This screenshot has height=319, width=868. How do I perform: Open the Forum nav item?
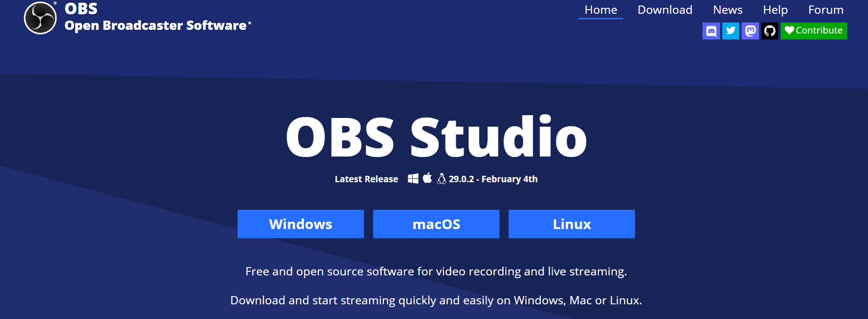click(x=826, y=10)
